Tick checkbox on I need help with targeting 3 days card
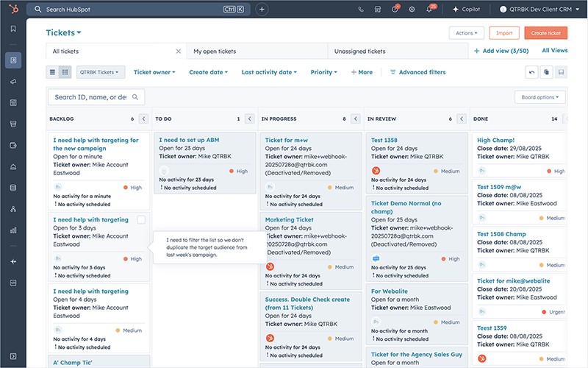This screenshot has height=368, width=588. pyautogui.click(x=141, y=219)
